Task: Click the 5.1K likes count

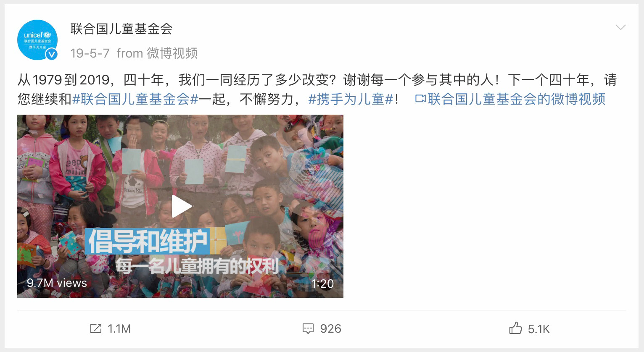Action: 539,329
